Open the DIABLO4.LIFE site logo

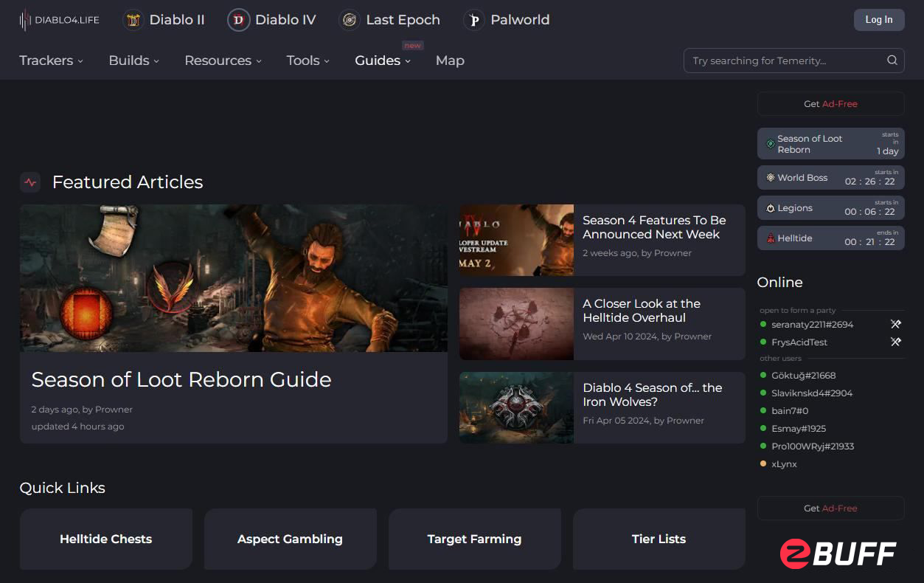[x=59, y=20]
